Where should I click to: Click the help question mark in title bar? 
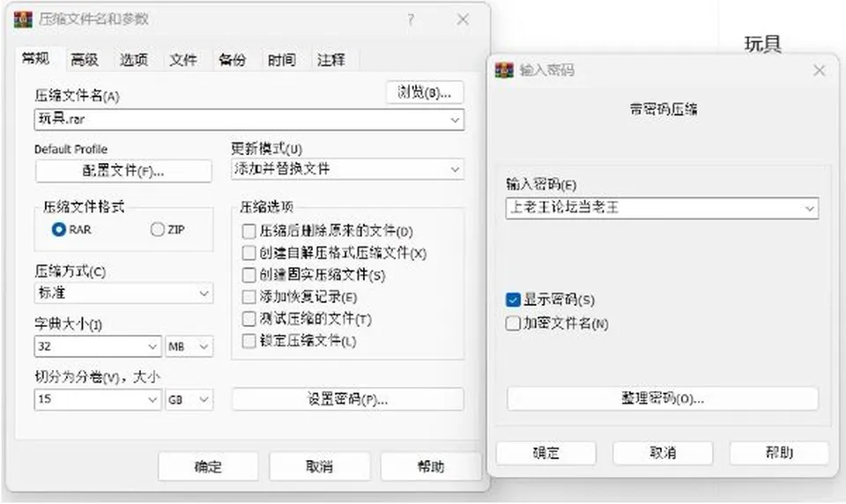click(411, 19)
